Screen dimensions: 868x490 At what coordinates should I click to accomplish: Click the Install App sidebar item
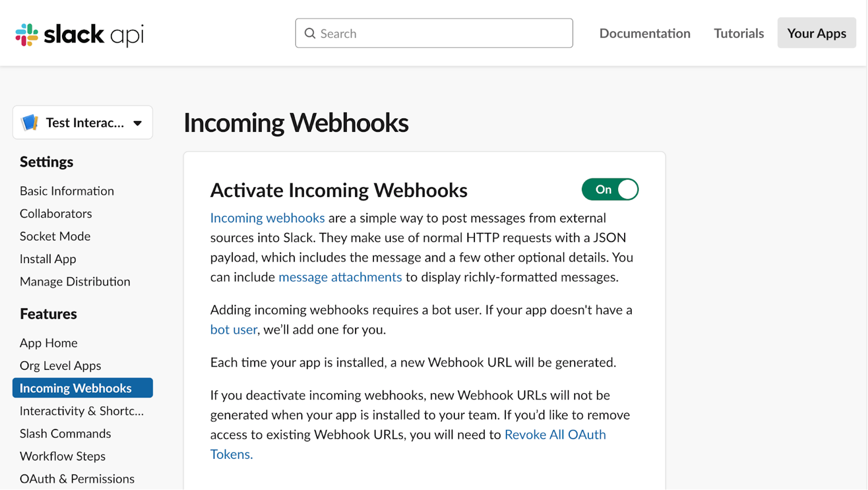(x=48, y=258)
